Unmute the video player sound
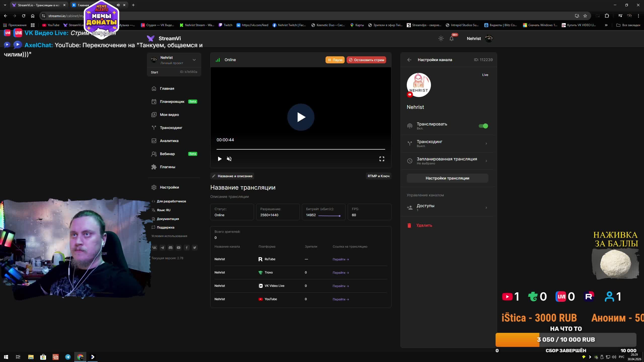644x362 pixels. click(x=229, y=159)
